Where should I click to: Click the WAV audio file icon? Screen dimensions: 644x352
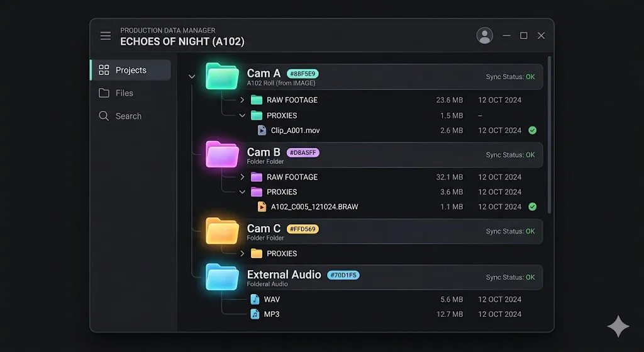pyautogui.click(x=255, y=299)
